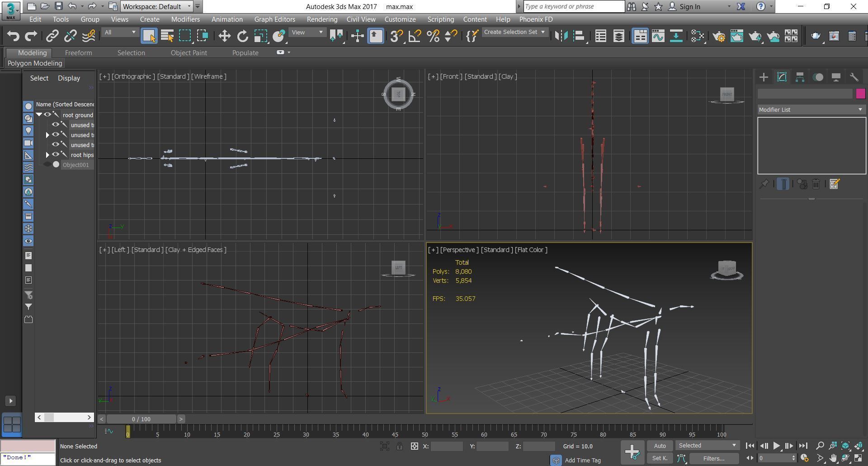
Task: Select the Move tool in the main toolbar
Action: (224, 36)
